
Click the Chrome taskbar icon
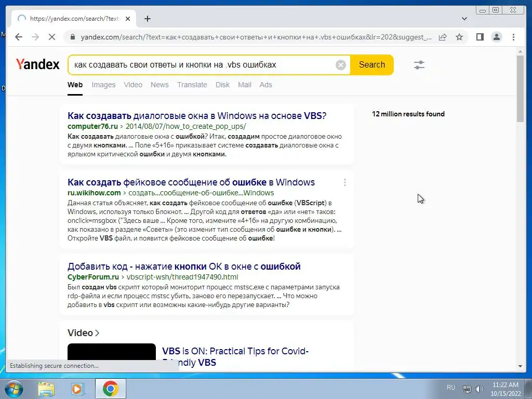click(111, 389)
